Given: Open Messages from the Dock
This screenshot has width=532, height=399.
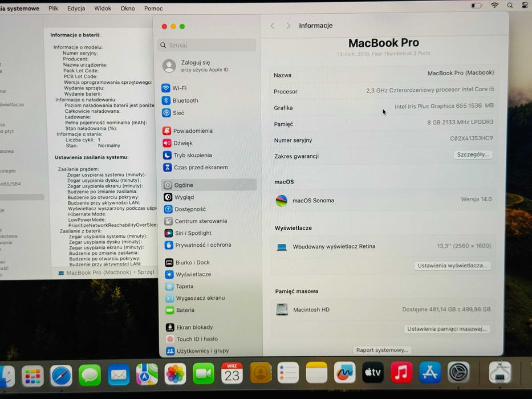Looking at the screenshot, I should pyautogui.click(x=90, y=375).
